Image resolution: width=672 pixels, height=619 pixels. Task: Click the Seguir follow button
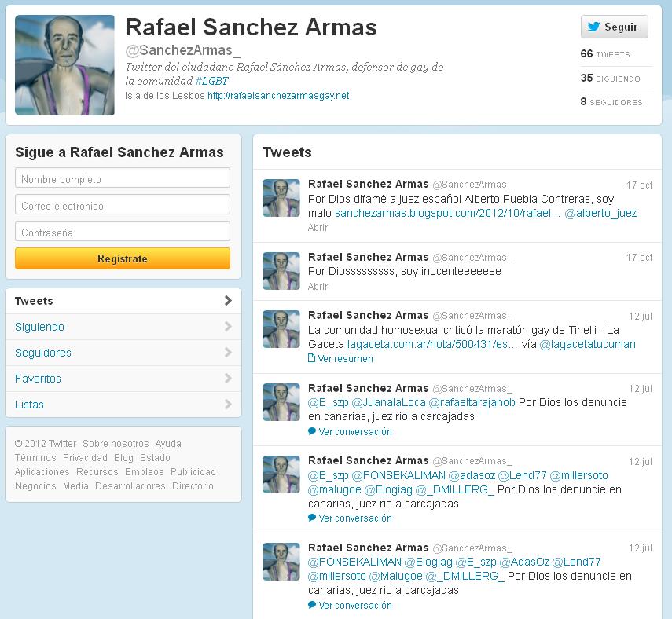(x=614, y=27)
